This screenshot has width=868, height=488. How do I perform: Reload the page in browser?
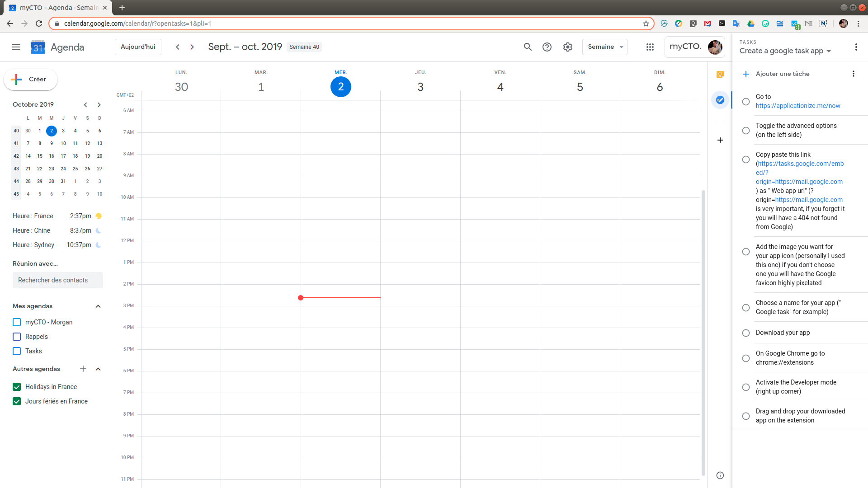tap(39, 23)
